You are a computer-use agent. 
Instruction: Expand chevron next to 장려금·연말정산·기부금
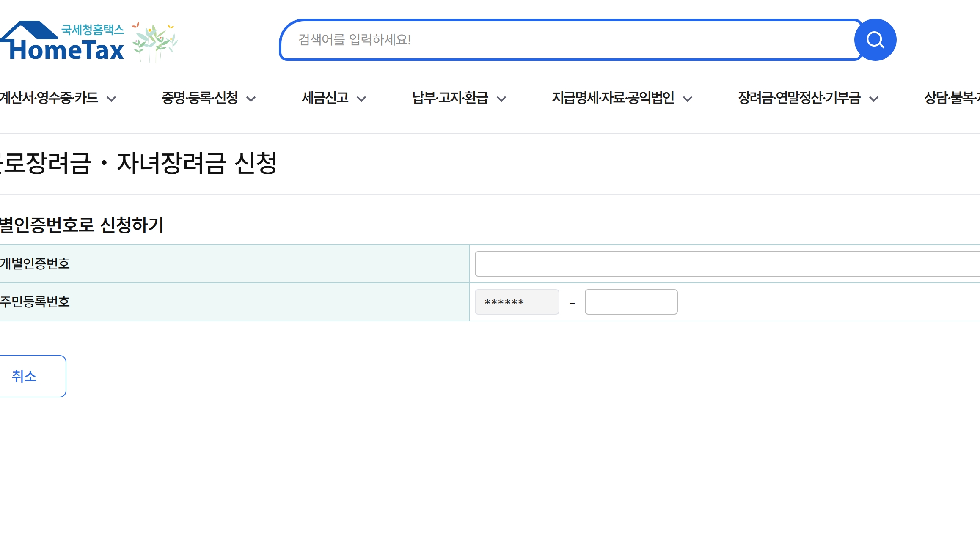pos(874,99)
